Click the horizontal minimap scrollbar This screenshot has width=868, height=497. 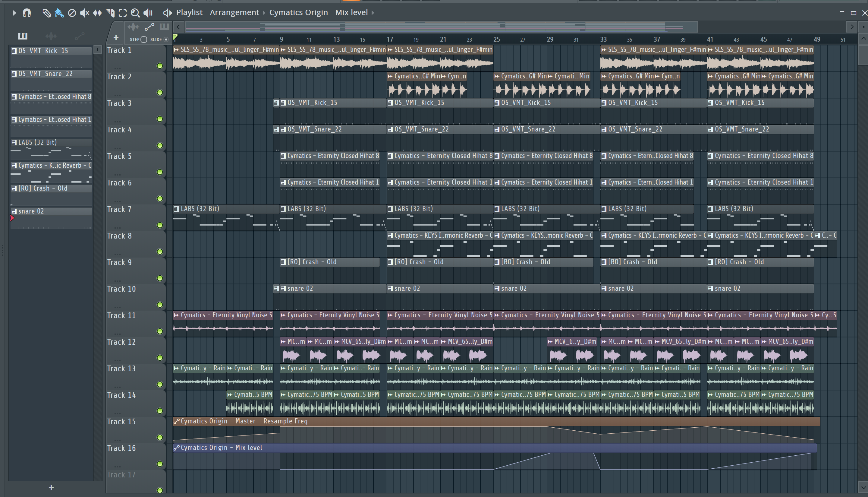click(441, 27)
